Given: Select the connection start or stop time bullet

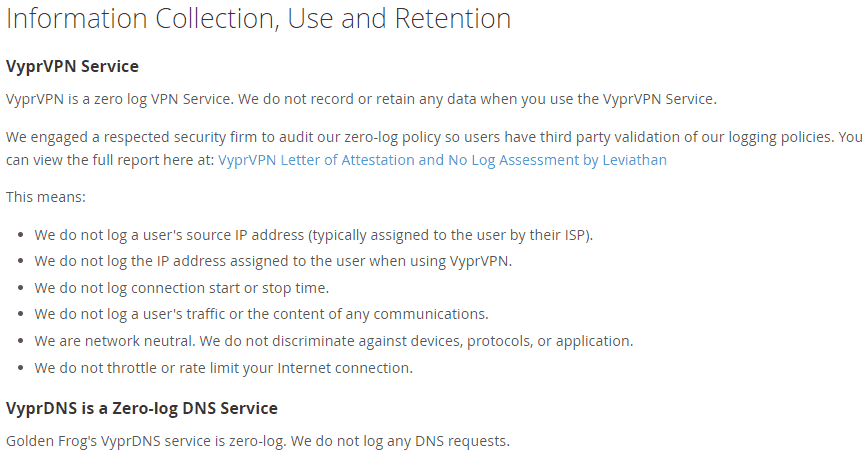Looking at the screenshot, I should point(181,289).
